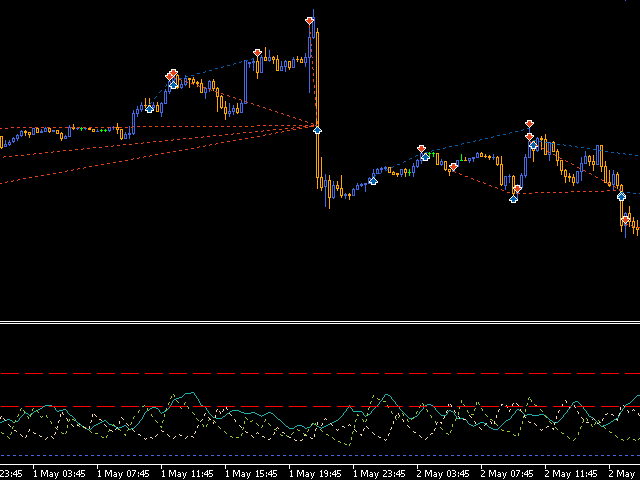
Task: Select the red sell arrow just after 2 May 03:45
Action: tap(453, 167)
